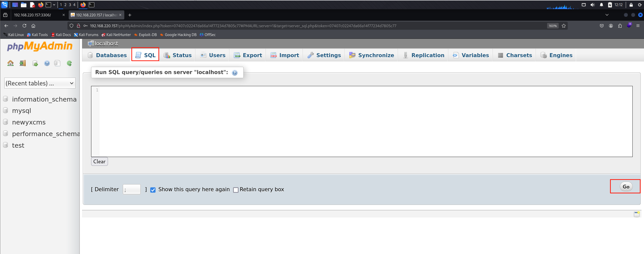Click the mysql database cylinder icon
Screen dimensions: 644x254
click(6, 110)
